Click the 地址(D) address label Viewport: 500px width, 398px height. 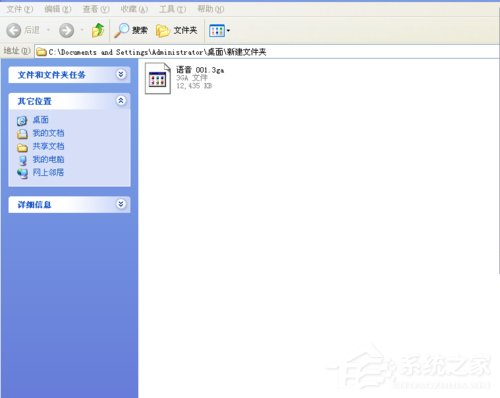(17, 51)
